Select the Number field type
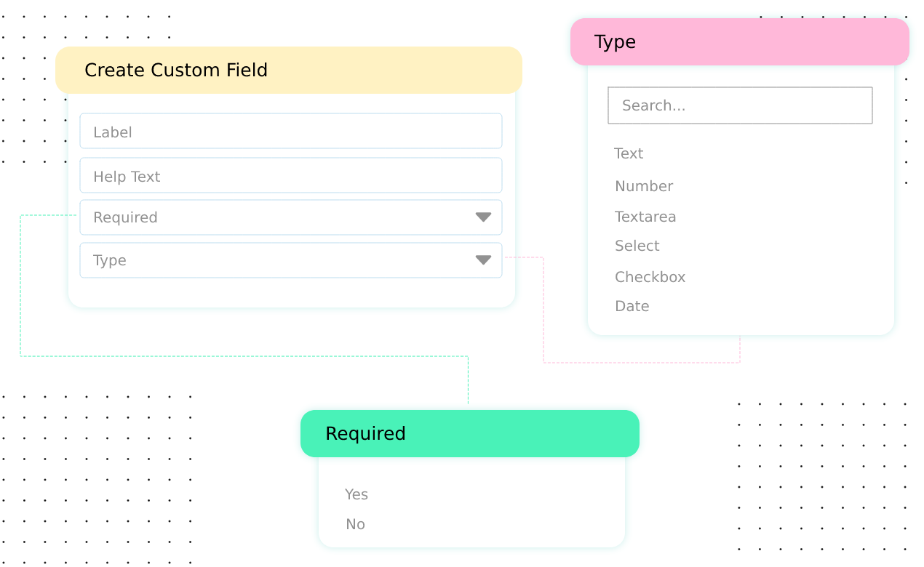 pos(644,186)
